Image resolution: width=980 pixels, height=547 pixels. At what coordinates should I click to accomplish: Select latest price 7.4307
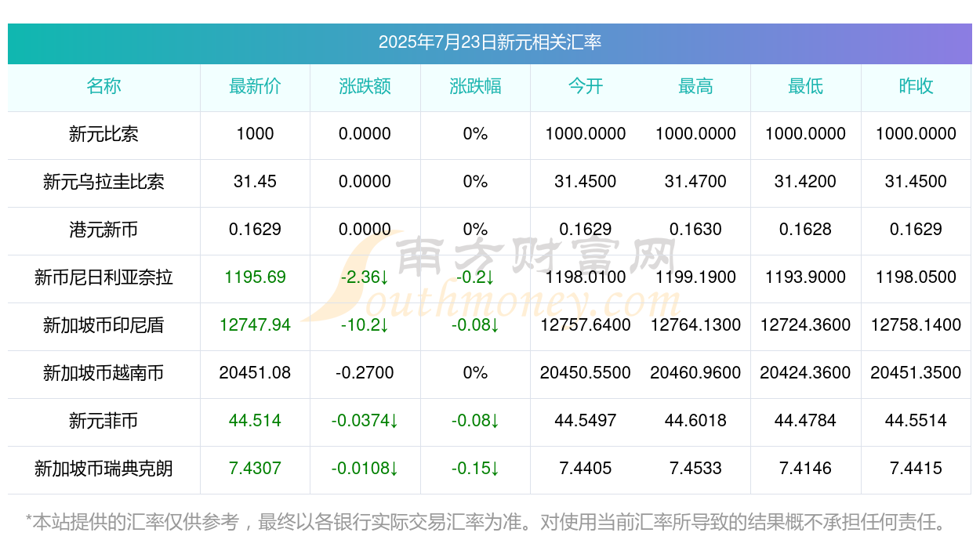click(x=255, y=469)
